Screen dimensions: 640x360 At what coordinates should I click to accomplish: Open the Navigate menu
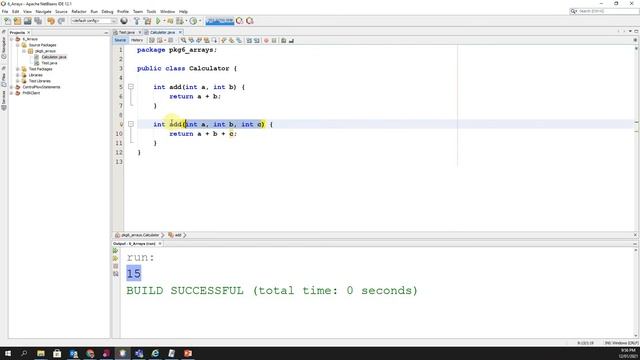point(43,11)
